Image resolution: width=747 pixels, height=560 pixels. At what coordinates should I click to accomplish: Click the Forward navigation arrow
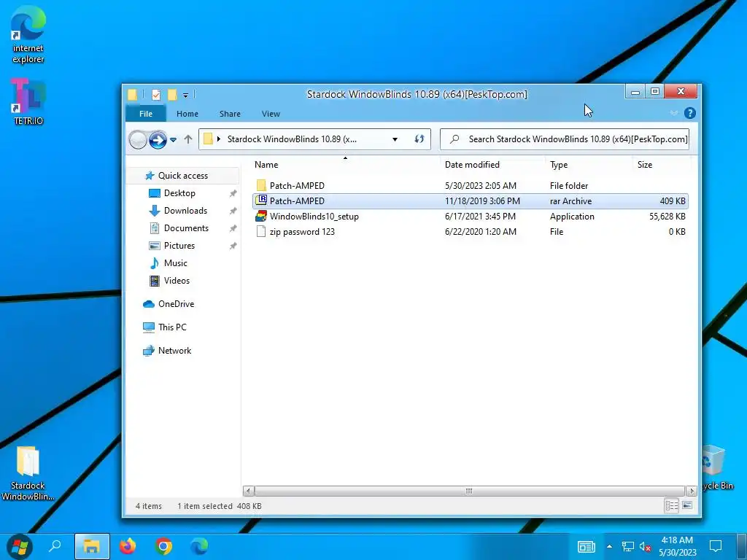[158, 139]
